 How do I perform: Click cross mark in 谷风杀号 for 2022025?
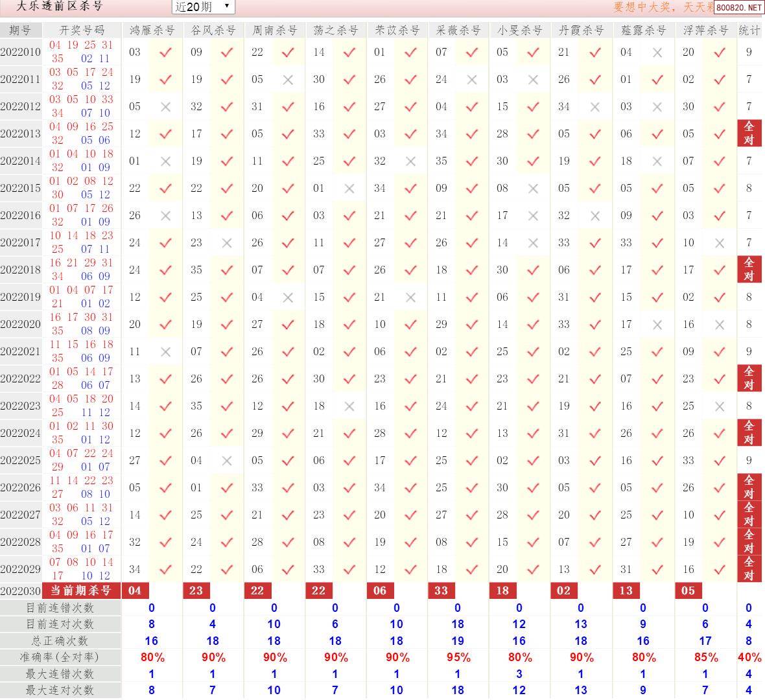click(x=227, y=461)
